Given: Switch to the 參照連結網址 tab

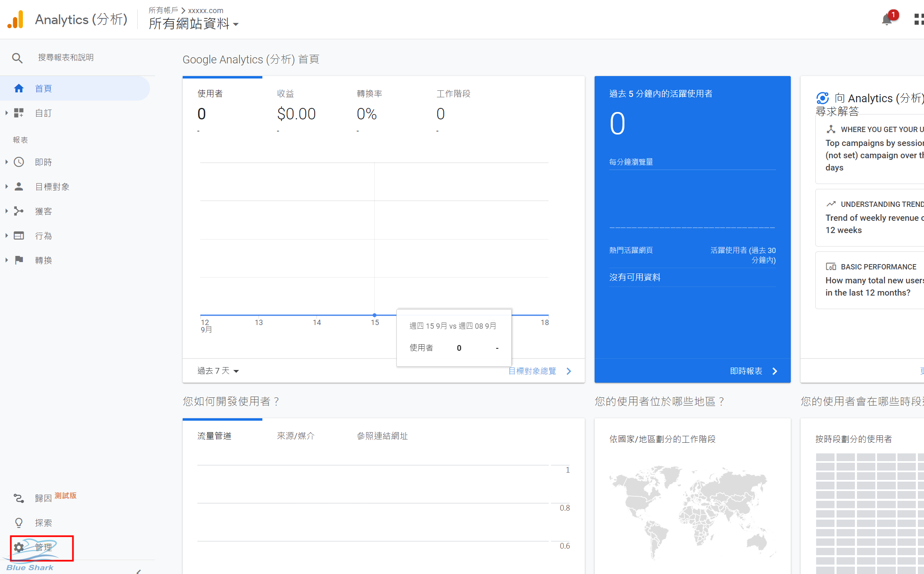Looking at the screenshot, I should pos(382,436).
